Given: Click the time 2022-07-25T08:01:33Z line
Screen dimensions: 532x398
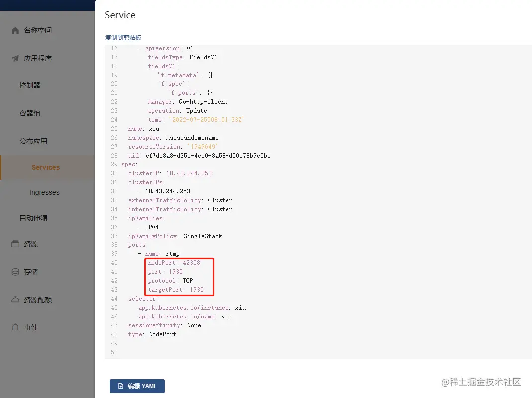Looking at the screenshot, I should (196, 119).
